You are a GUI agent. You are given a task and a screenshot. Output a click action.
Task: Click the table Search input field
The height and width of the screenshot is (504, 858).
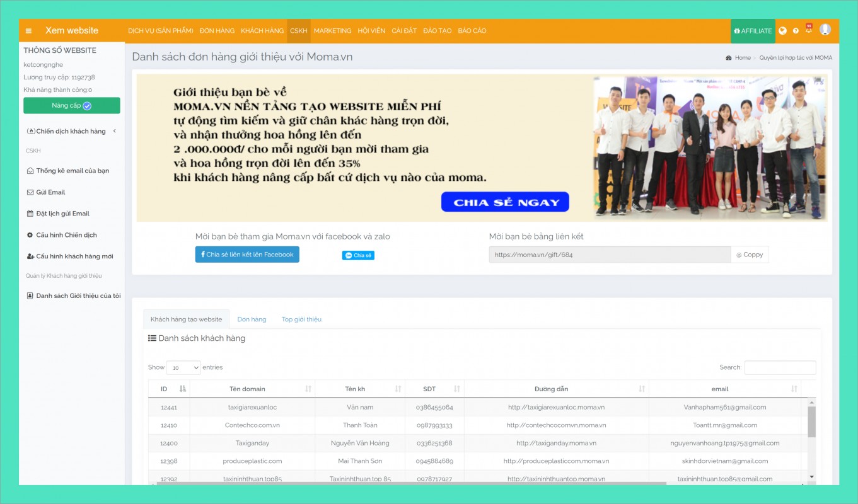click(780, 367)
